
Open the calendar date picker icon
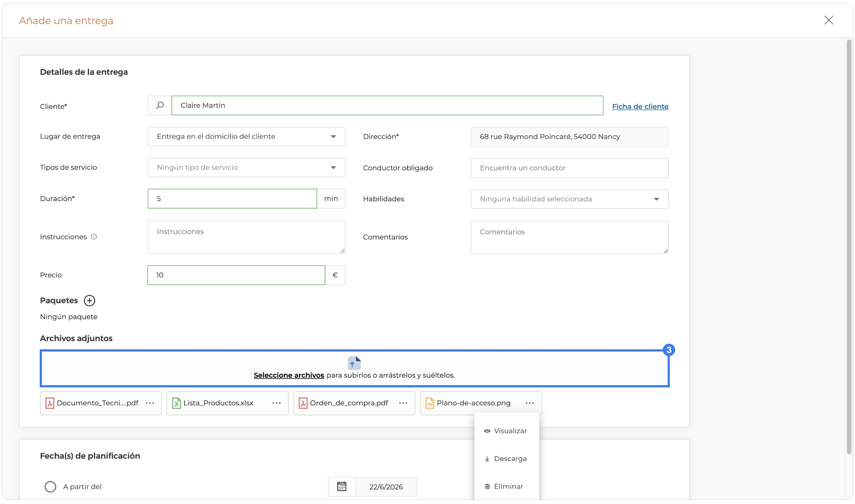coord(342,487)
